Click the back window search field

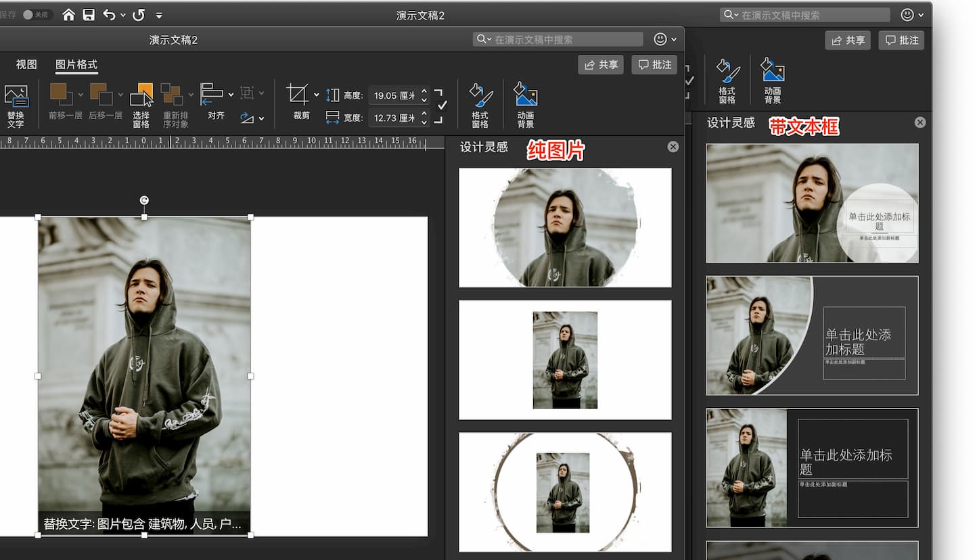click(804, 15)
